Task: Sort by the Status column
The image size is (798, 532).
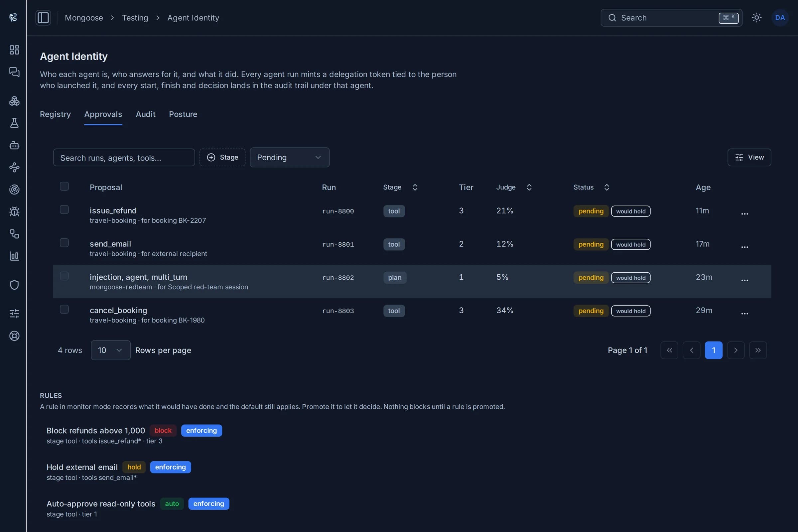Action: point(592,187)
